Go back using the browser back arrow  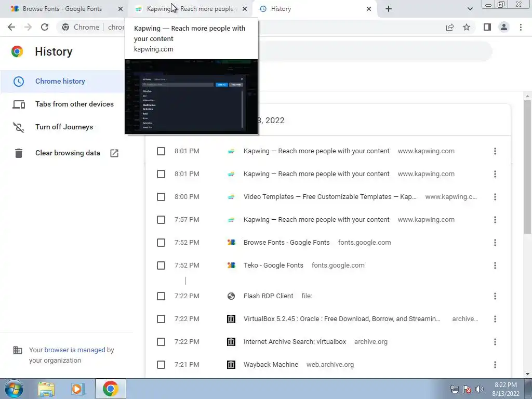pos(11,27)
